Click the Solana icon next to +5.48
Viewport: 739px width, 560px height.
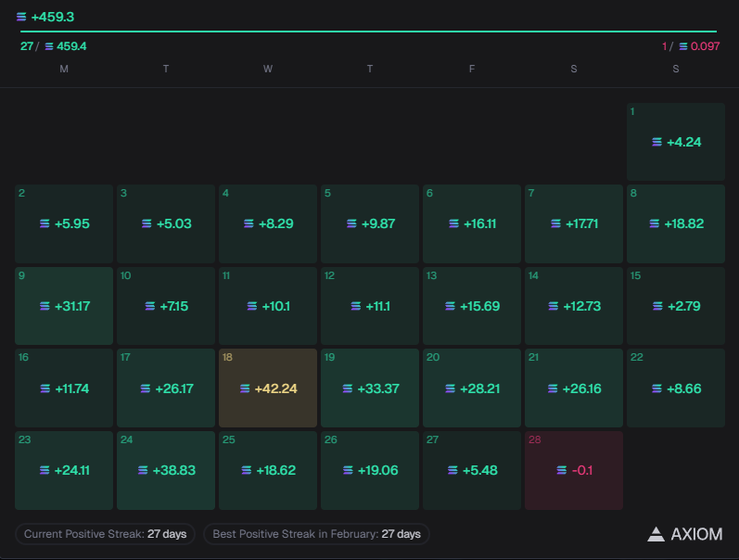pyautogui.click(x=452, y=470)
